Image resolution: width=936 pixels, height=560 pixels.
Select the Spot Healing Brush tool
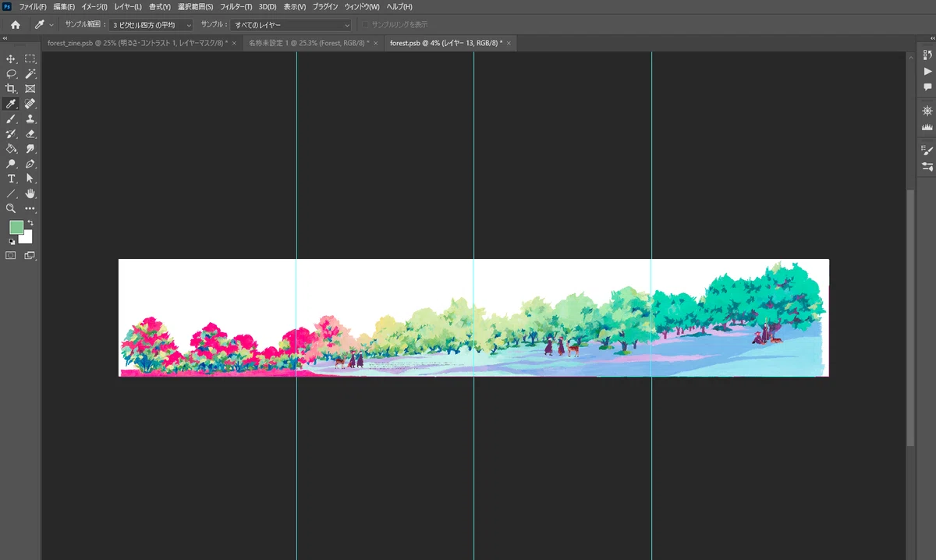pos(30,104)
